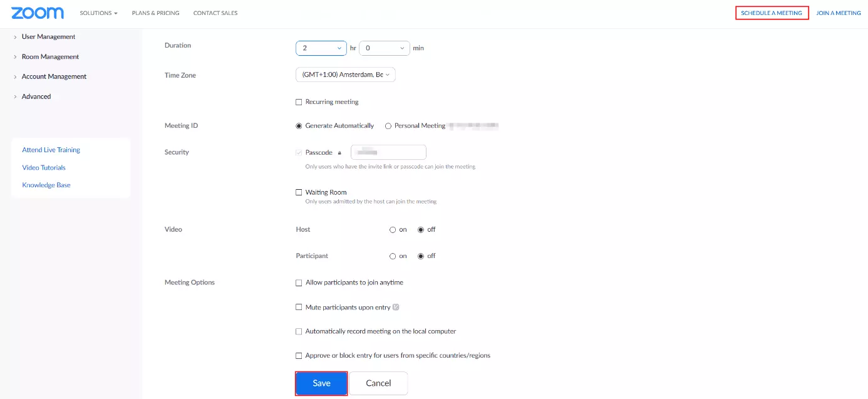The image size is (868, 399).
Task: Enable the Recurring meeting checkbox
Action: [299, 102]
